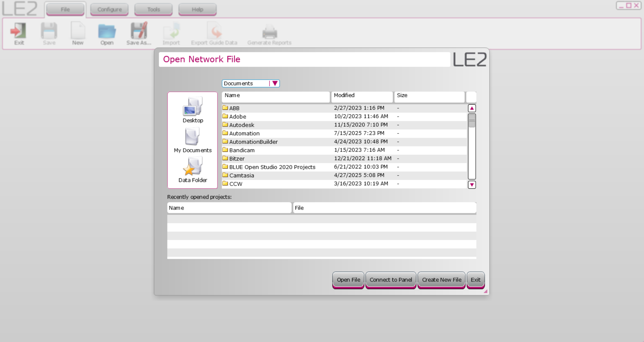
Task: Click the Open File button
Action: [348, 279]
